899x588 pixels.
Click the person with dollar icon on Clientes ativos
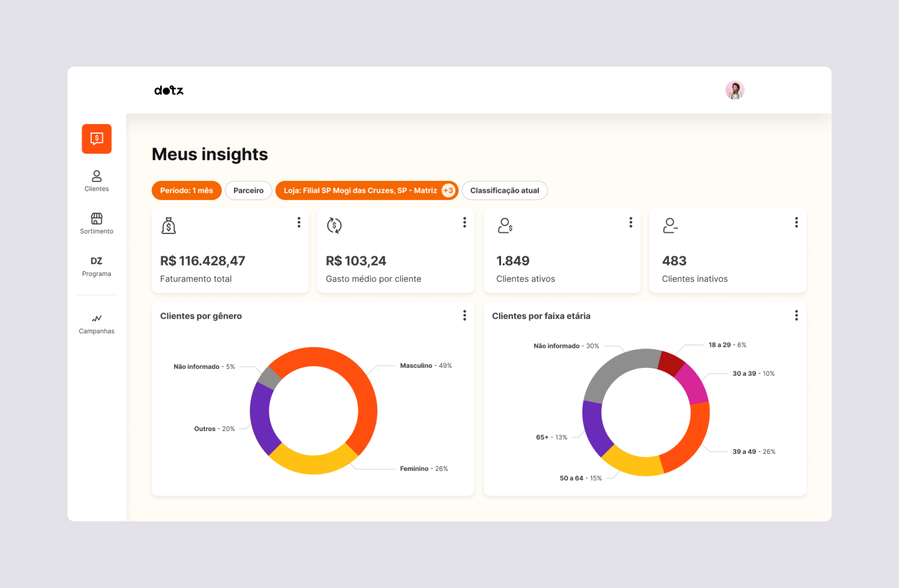505,226
